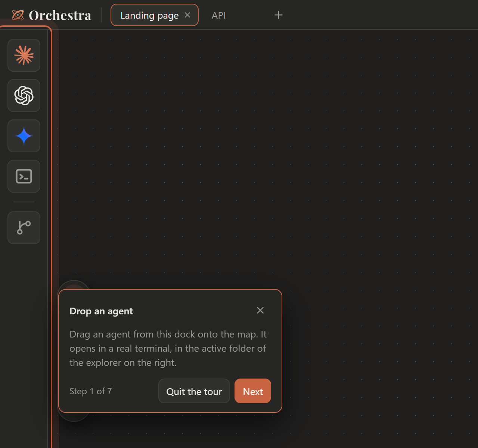Dismiss the Drop an agent popup
The image size is (478, 448).
[260, 310]
